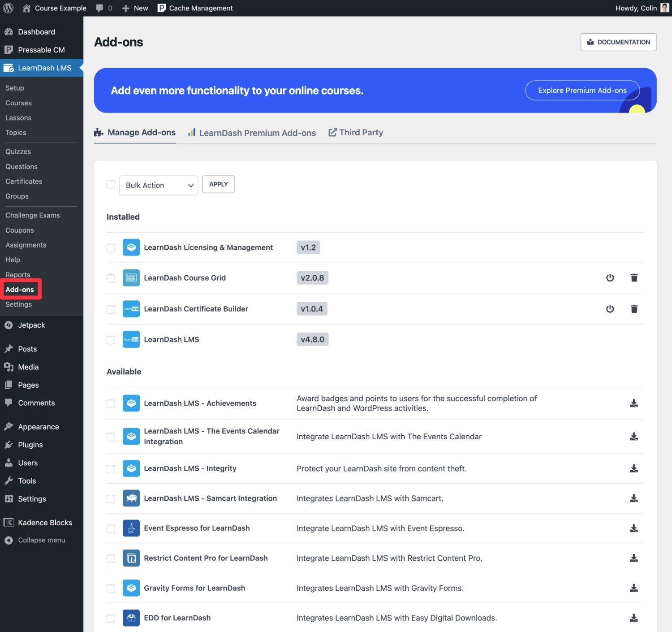Delete LearnDash Certificate Builder with trash icon
This screenshot has width=672, height=632.
click(634, 309)
